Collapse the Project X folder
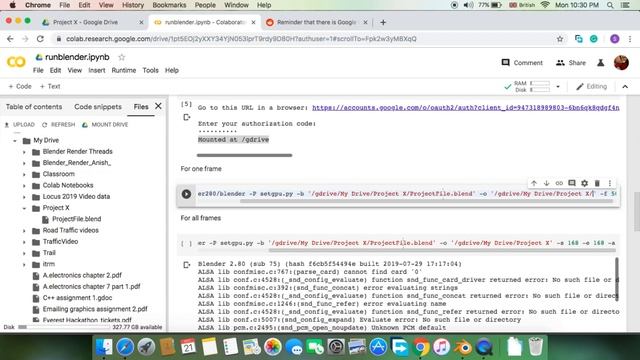The height and width of the screenshot is (360, 640). click(x=24, y=208)
